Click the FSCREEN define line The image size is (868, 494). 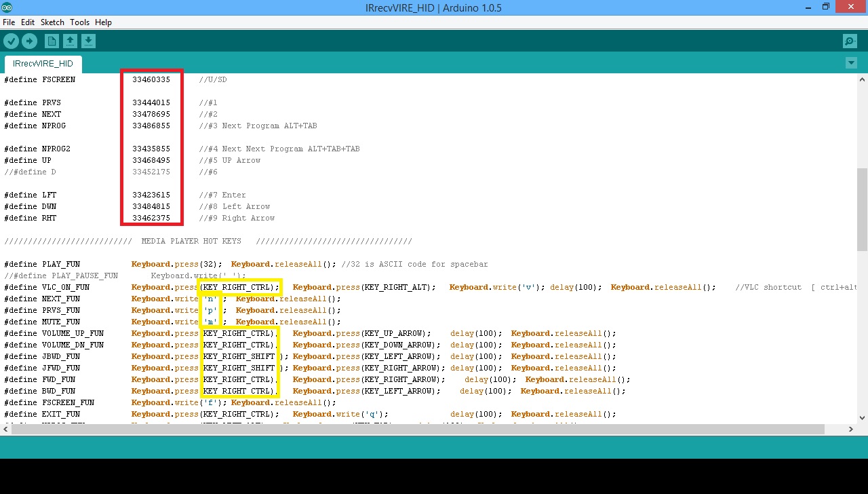pyautogui.click(x=41, y=79)
